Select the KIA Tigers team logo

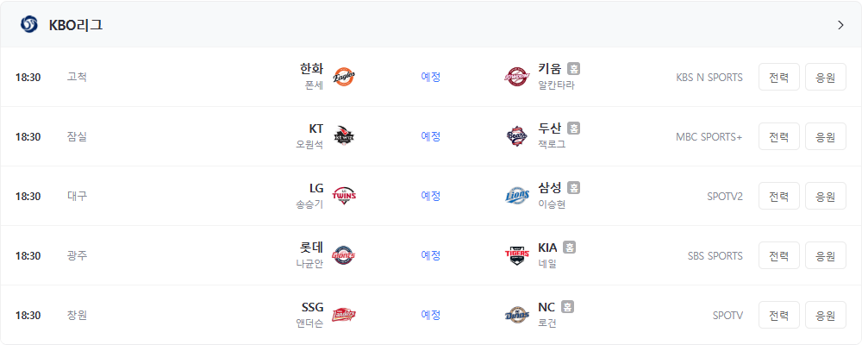click(517, 255)
